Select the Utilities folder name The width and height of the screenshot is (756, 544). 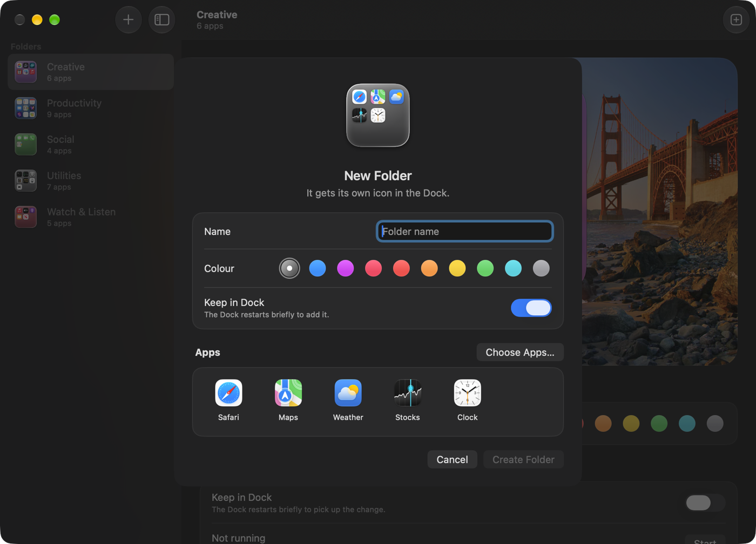pos(64,175)
